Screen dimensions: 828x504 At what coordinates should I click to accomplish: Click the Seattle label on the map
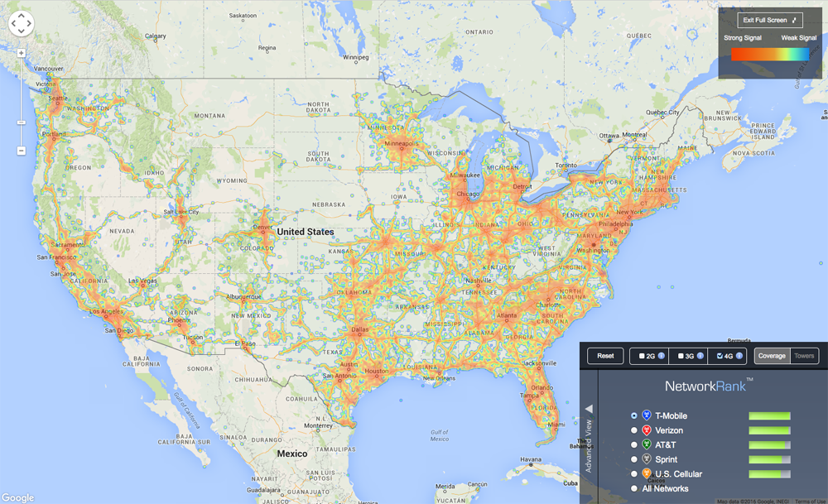58,98
